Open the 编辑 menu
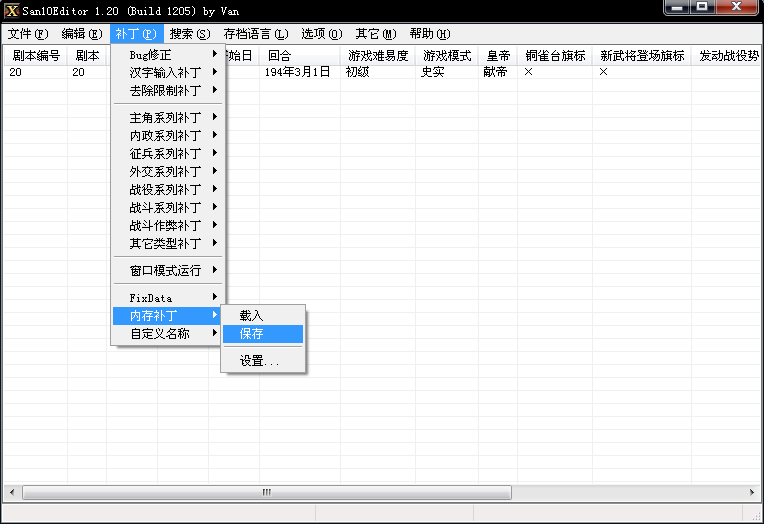Viewport: 764px width, 524px height. pos(81,34)
